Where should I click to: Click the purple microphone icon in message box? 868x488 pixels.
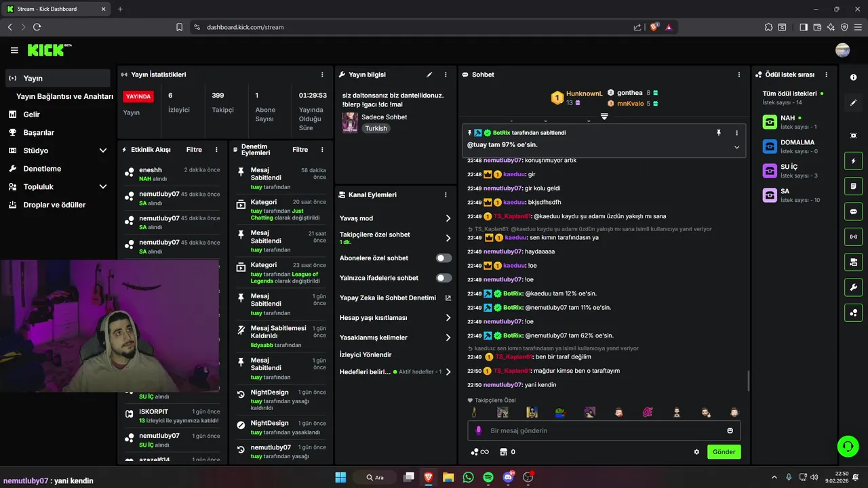pos(478,430)
